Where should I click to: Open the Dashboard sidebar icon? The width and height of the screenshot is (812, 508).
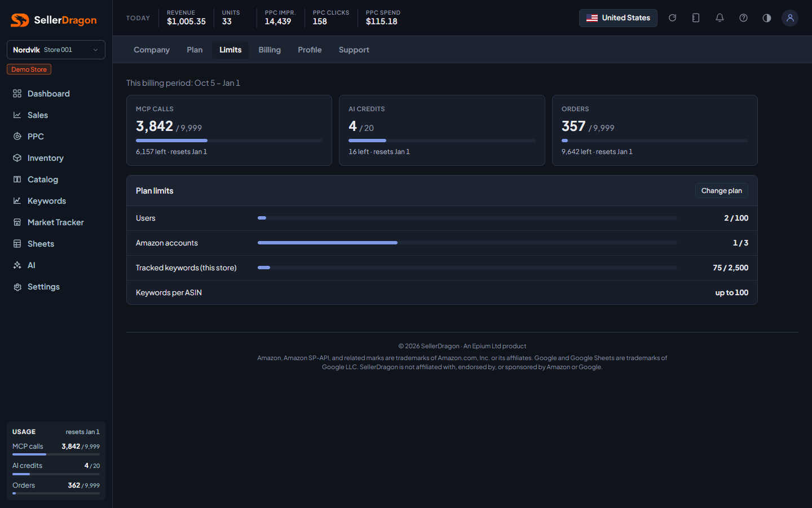[x=17, y=94]
